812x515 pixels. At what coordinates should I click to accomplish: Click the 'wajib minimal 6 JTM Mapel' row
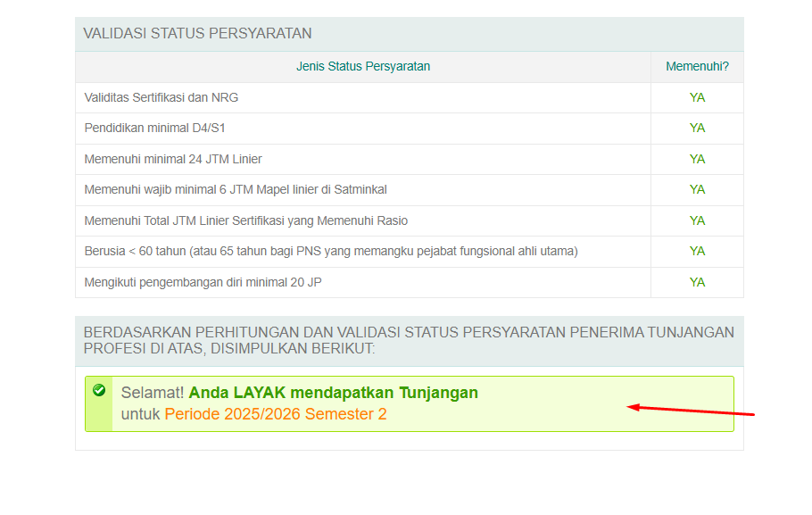236,189
